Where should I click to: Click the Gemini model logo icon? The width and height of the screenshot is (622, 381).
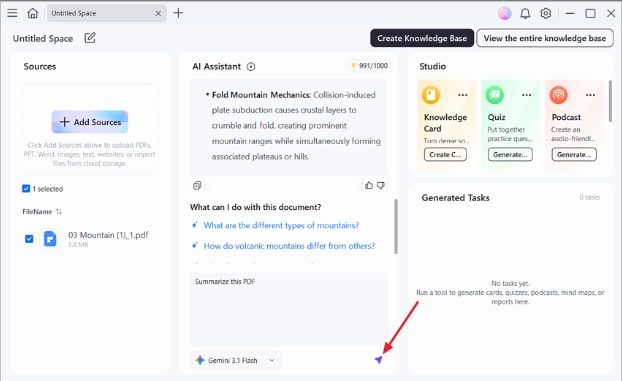point(200,360)
